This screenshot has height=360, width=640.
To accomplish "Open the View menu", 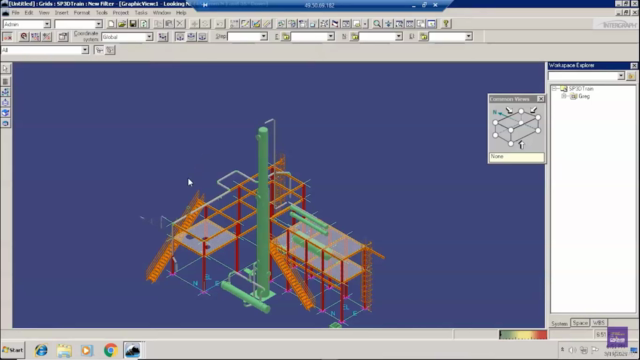I will pyautogui.click(x=44, y=13).
